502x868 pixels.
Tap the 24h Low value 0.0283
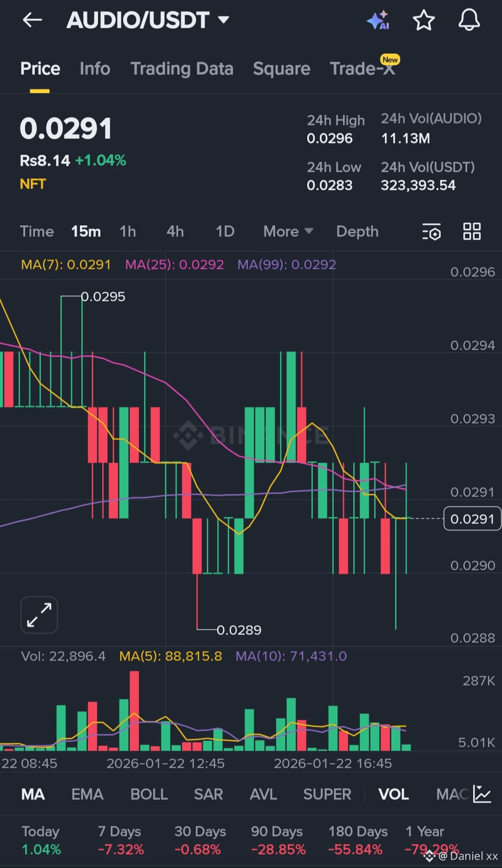pos(330,185)
